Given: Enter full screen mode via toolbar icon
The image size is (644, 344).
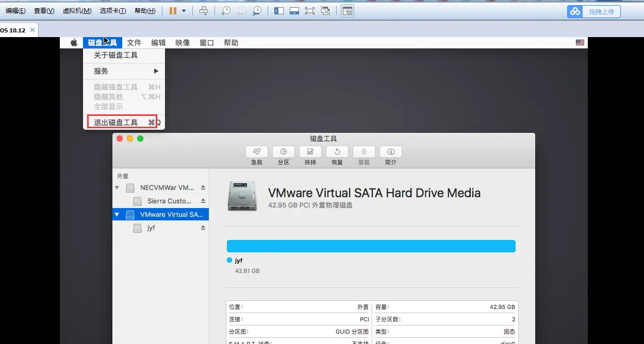Looking at the screenshot, I should coord(310,11).
